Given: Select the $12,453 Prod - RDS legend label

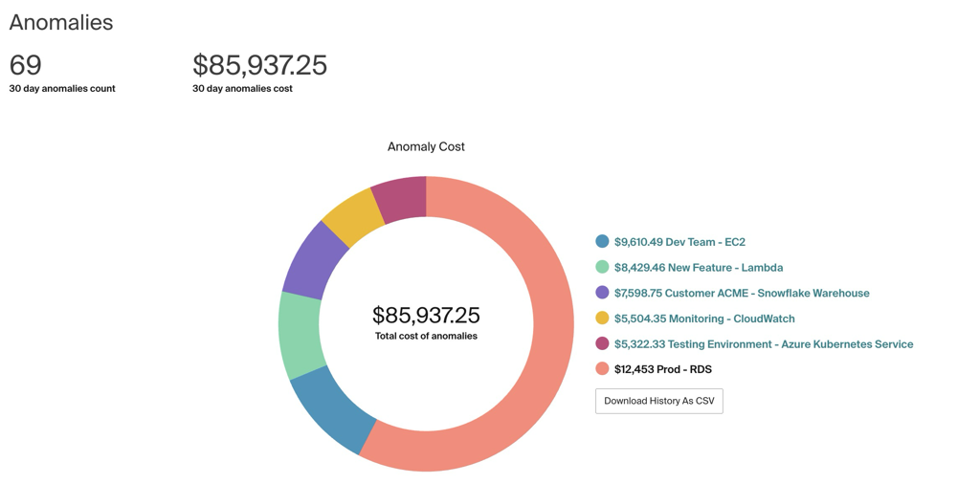Looking at the screenshot, I should pyautogui.click(x=663, y=370).
